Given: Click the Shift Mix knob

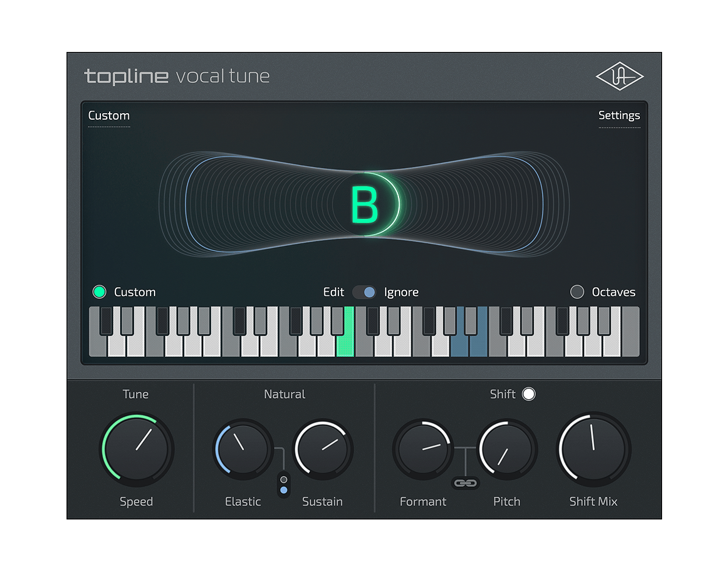Looking at the screenshot, I should (594, 450).
